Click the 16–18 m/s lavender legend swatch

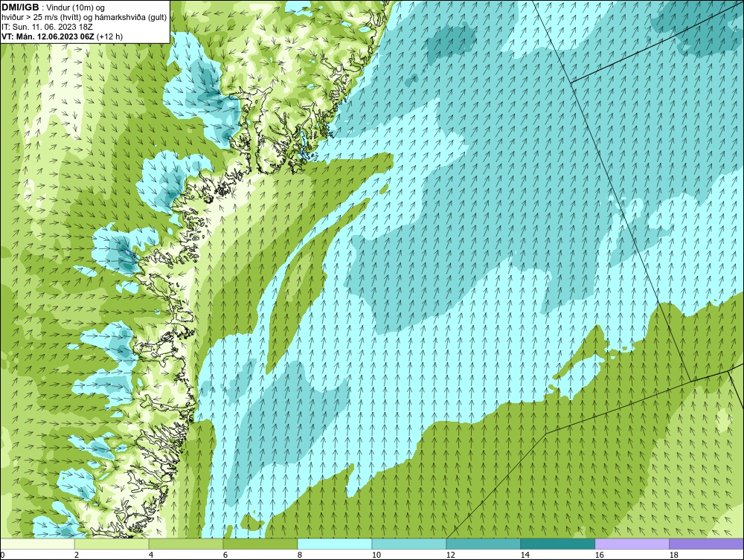632,544
